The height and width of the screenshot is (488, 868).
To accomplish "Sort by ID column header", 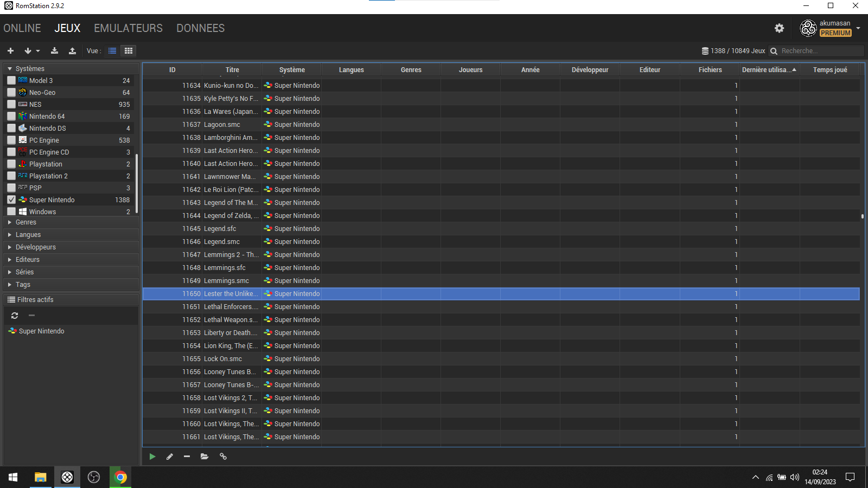I will 172,70.
